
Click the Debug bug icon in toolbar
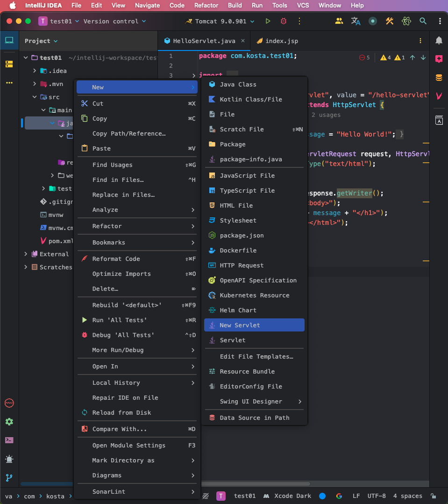(x=284, y=21)
